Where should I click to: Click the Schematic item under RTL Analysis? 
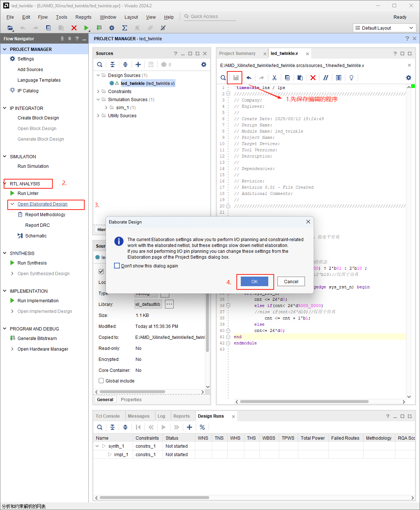coord(36,236)
